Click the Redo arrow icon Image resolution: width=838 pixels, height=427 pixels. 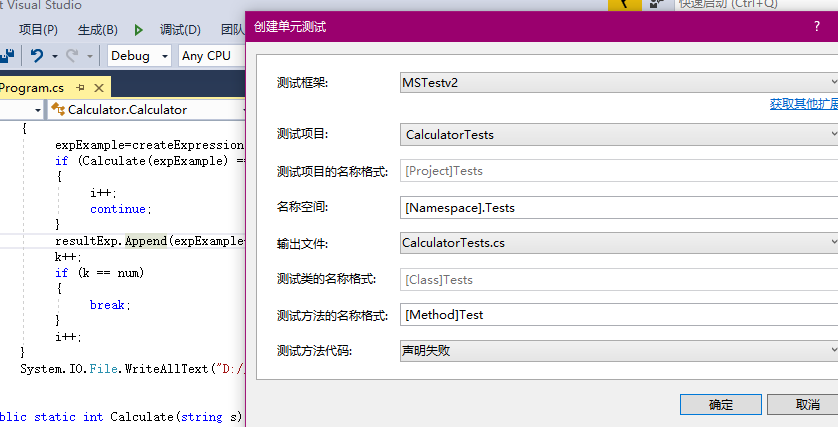pyautogui.click(x=72, y=56)
